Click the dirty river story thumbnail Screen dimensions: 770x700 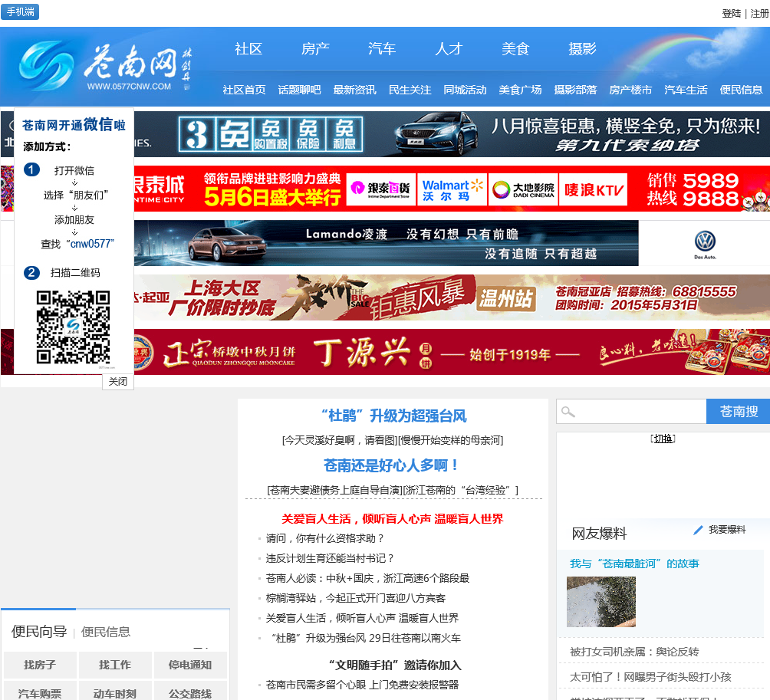click(601, 602)
